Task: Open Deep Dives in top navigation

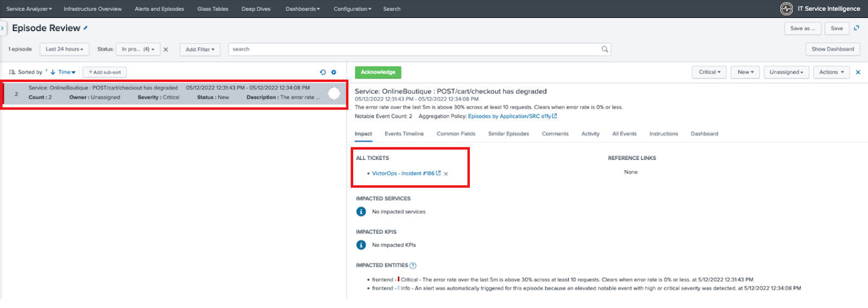Action: [x=256, y=9]
